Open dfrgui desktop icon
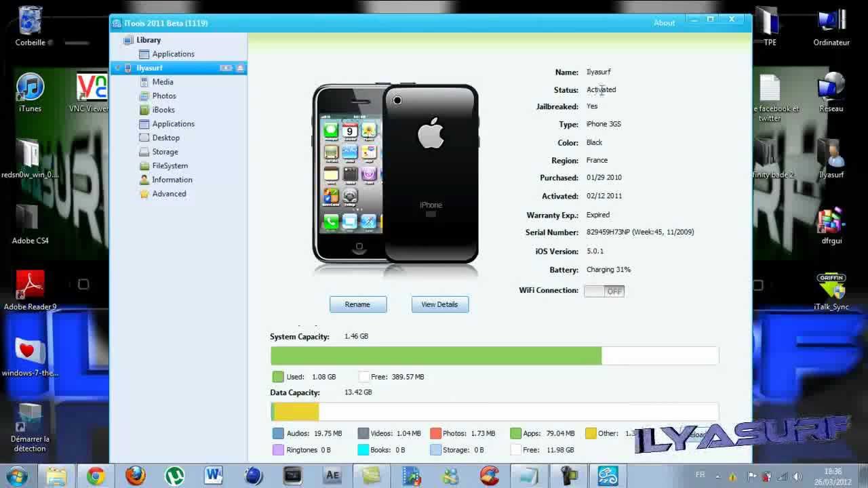This screenshot has width=868, height=488. click(x=831, y=225)
